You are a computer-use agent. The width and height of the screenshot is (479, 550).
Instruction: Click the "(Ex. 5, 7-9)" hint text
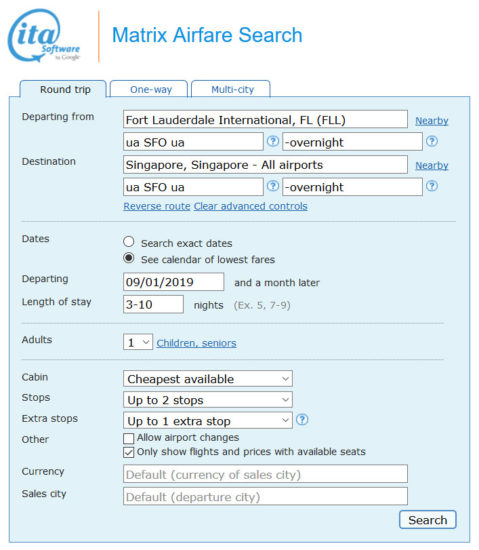pos(262,305)
